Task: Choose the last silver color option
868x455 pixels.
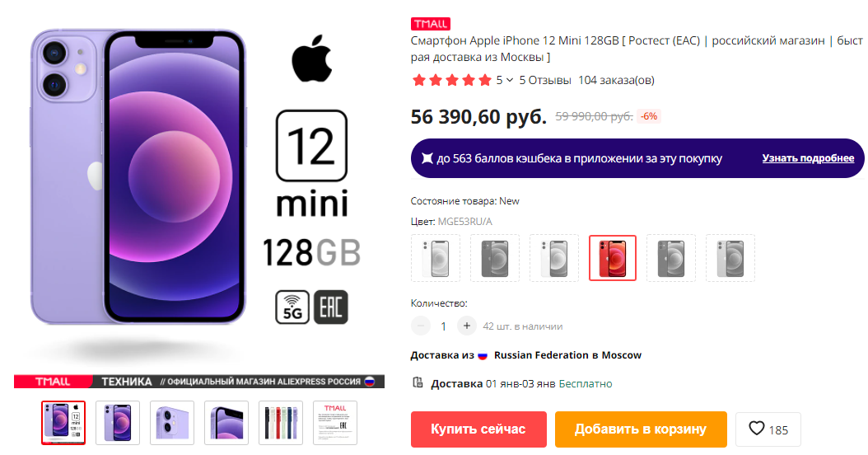Action: tap(730, 258)
